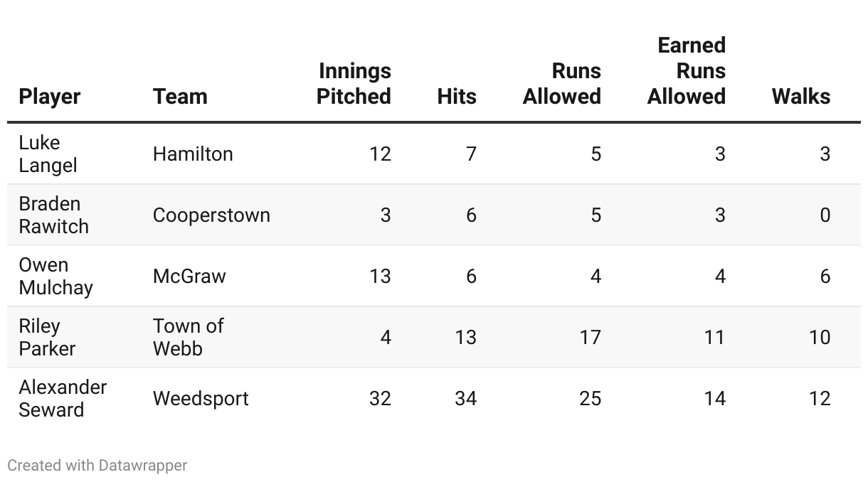This screenshot has height=482, width=868.
Task: Select the Walks column header
Action: (x=801, y=97)
